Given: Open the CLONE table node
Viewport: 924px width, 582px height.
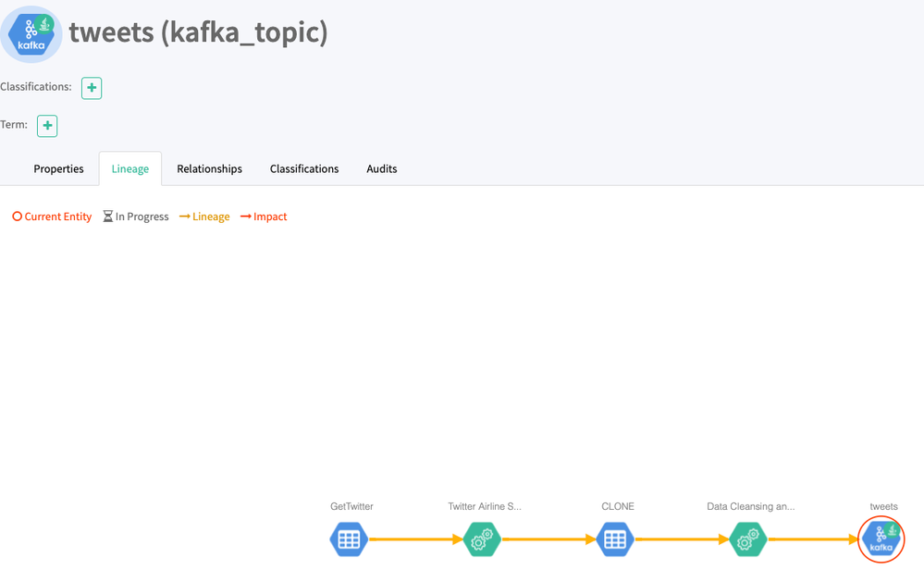Looking at the screenshot, I should 616,539.
